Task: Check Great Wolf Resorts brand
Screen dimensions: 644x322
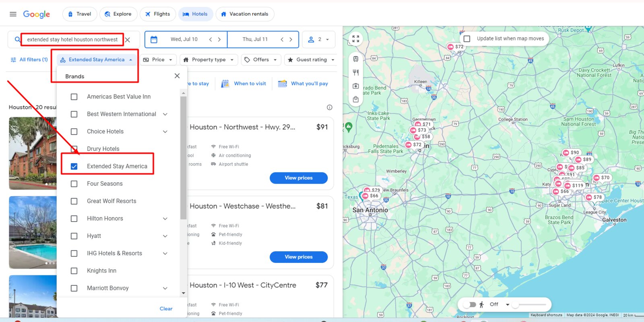Action: (74, 201)
